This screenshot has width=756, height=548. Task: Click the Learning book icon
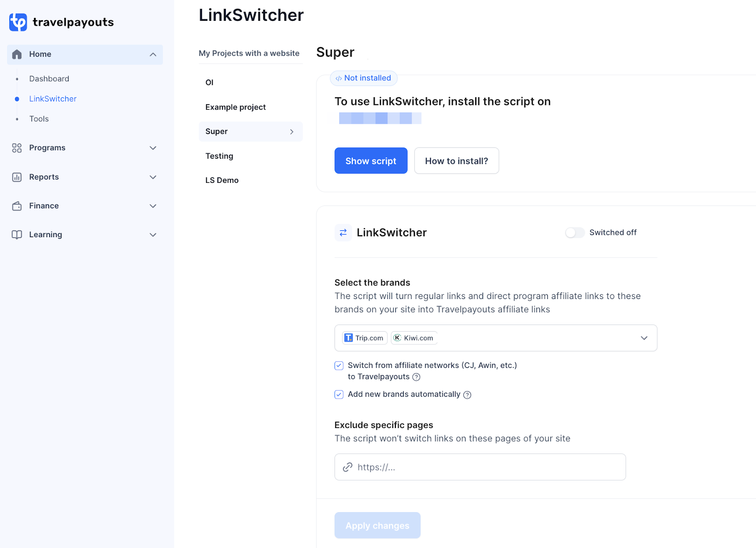pyautogui.click(x=17, y=234)
